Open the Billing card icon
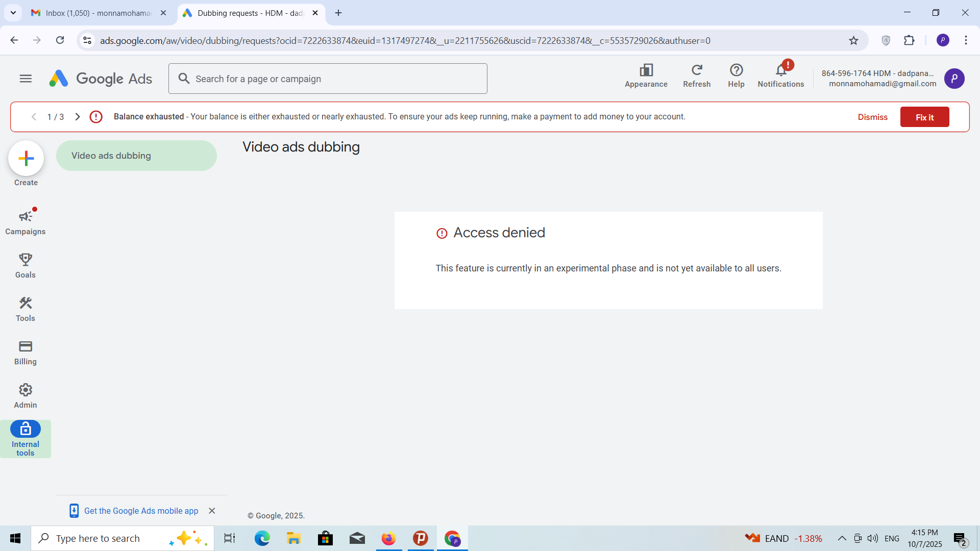Viewport: 980px width, 551px height. 26,352
